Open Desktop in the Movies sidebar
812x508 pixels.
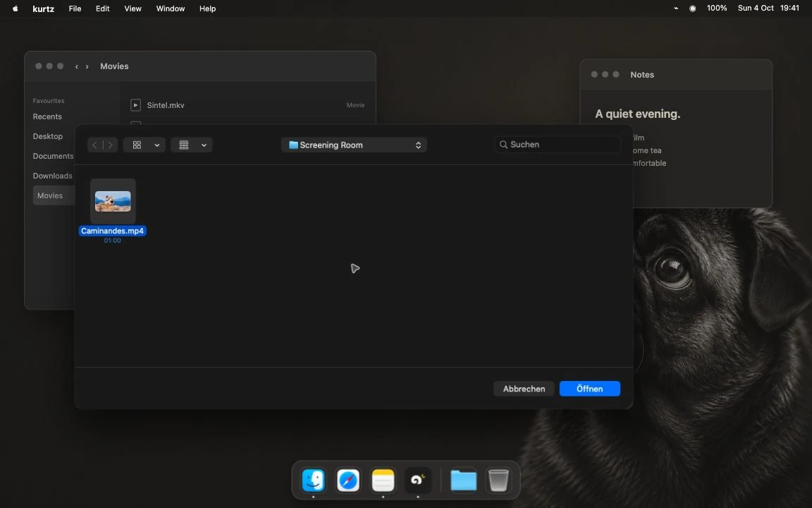pyautogui.click(x=48, y=136)
